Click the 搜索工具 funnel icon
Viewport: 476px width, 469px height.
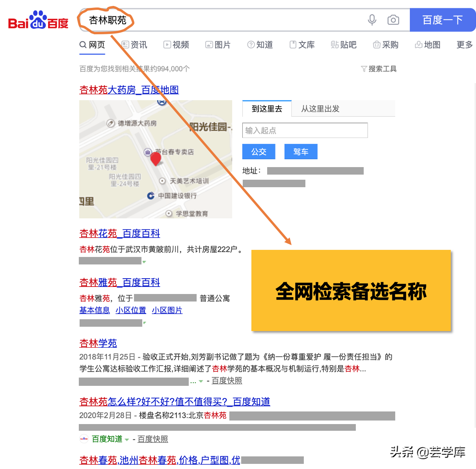click(x=364, y=69)
